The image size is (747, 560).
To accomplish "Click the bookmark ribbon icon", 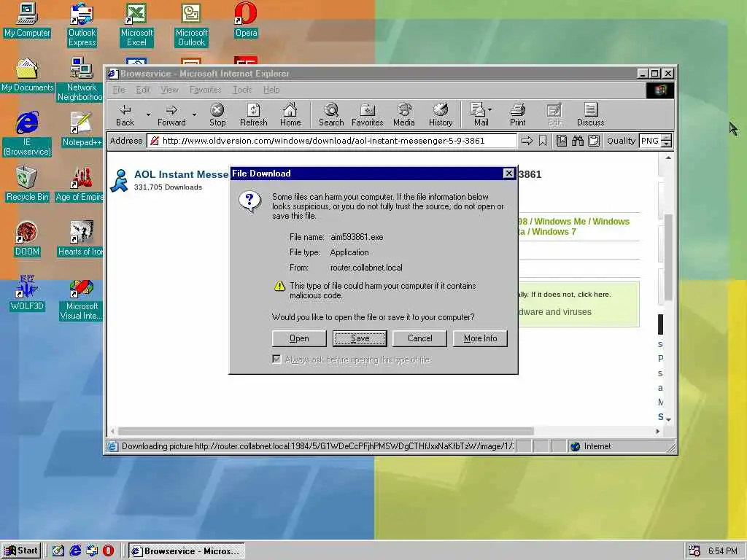I will click(543, 141).
